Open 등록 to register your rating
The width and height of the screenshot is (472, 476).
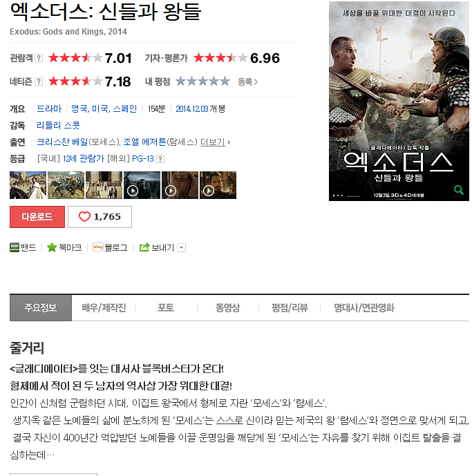pyautogui.click(x=247, y=82)
